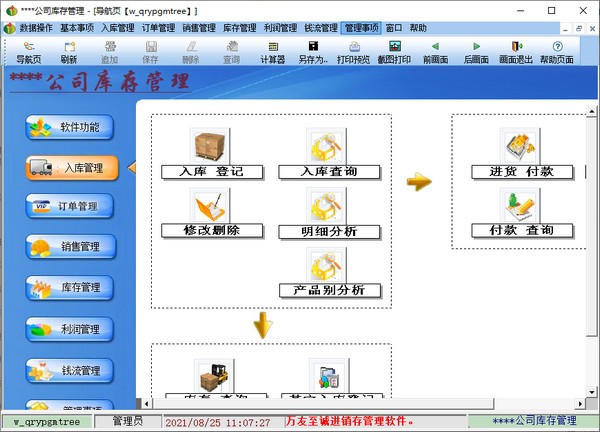This screenshot has height=432, width=600.
Task: Click the 画面退出 toolbar button
Action: click(516, 52)
